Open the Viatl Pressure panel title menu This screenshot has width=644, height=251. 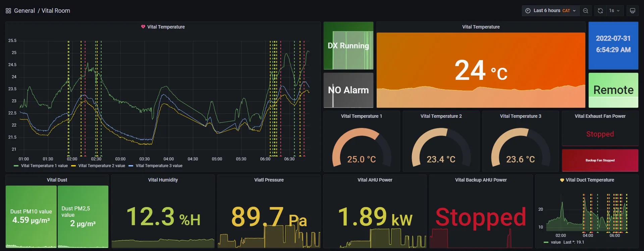point(269,180)
